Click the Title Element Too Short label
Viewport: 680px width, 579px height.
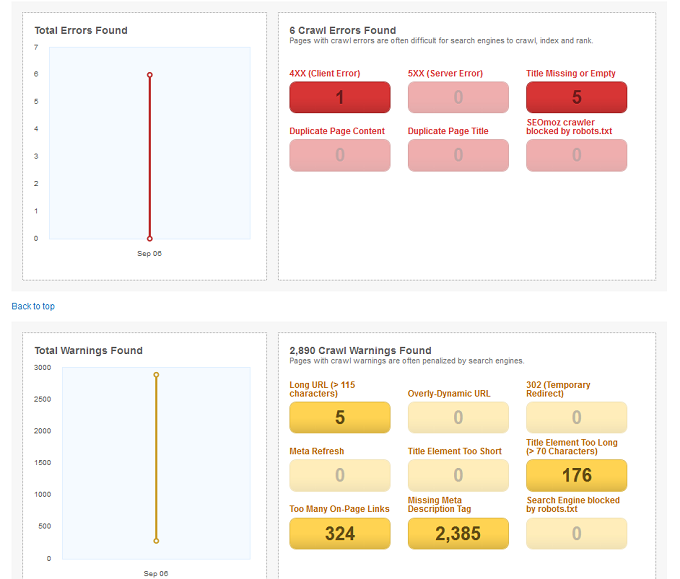point(454,451)
